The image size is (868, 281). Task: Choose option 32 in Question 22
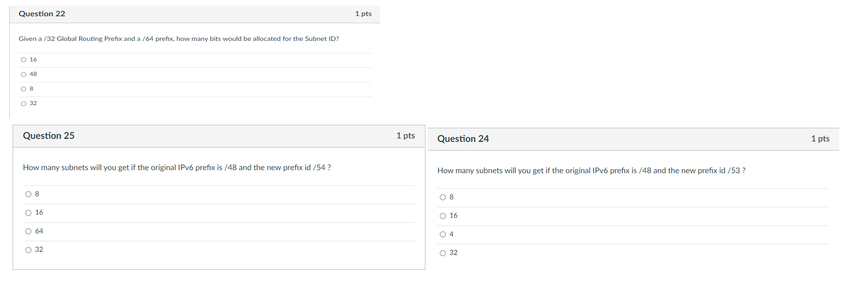(23, 103)
